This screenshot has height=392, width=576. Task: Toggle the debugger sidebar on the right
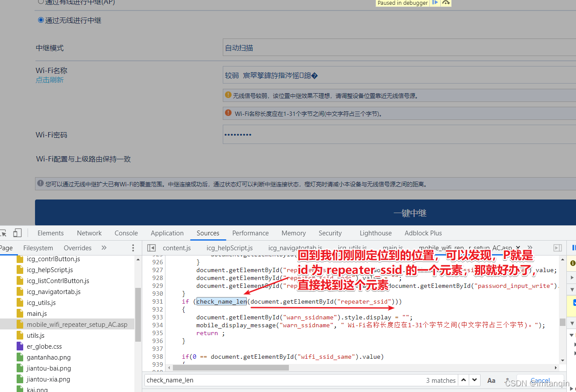558,248
